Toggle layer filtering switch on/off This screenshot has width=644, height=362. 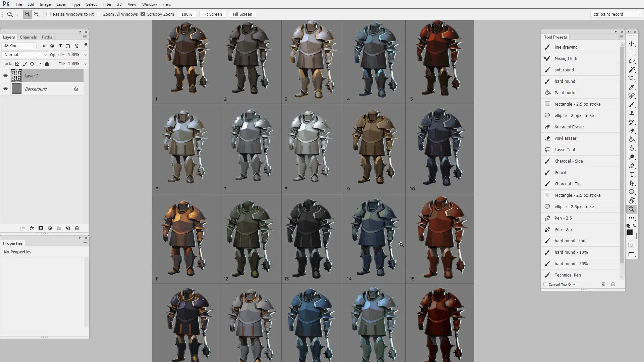pos(86,45)
